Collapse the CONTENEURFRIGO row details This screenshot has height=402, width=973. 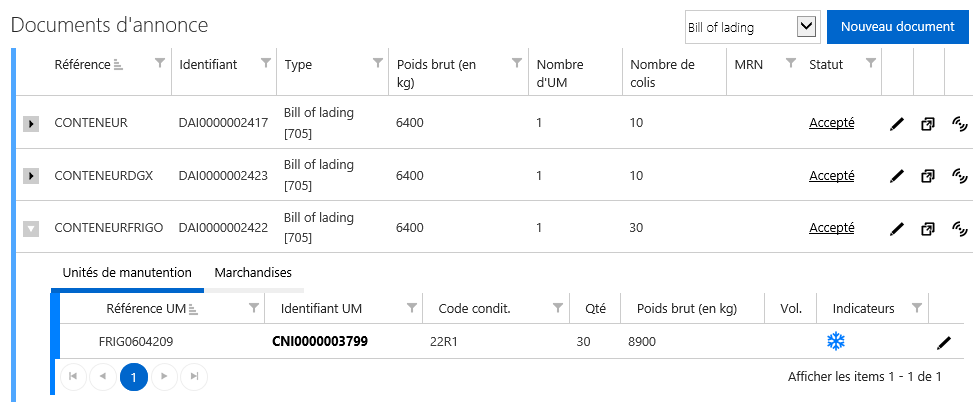(x=31, y=229)
